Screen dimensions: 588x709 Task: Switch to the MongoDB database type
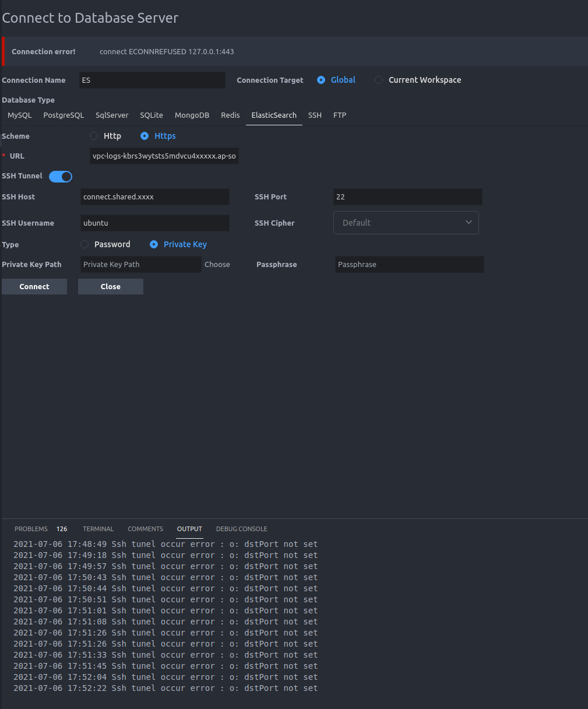click(x=192, y=115)
